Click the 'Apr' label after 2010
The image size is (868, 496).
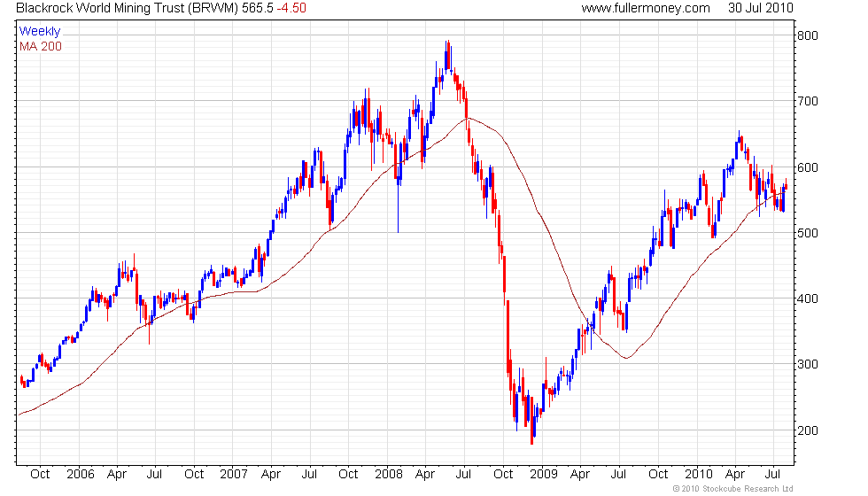click(734, 475)
